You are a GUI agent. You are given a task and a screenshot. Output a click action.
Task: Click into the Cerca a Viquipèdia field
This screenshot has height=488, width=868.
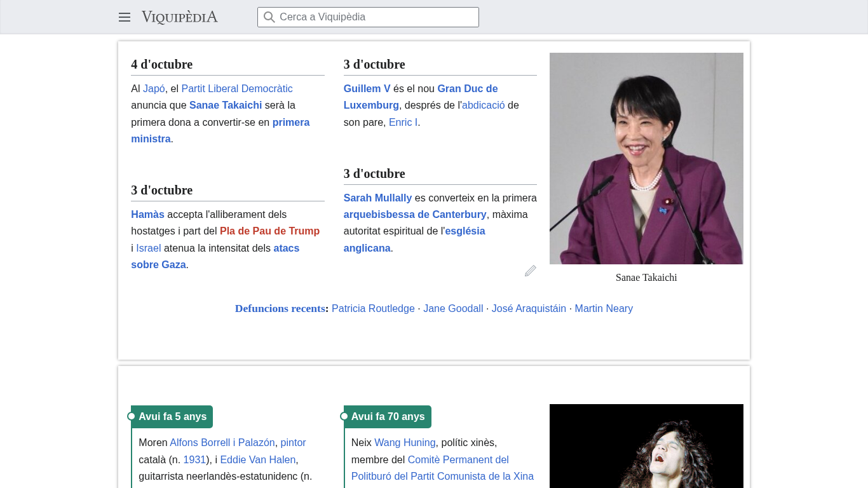375,17
